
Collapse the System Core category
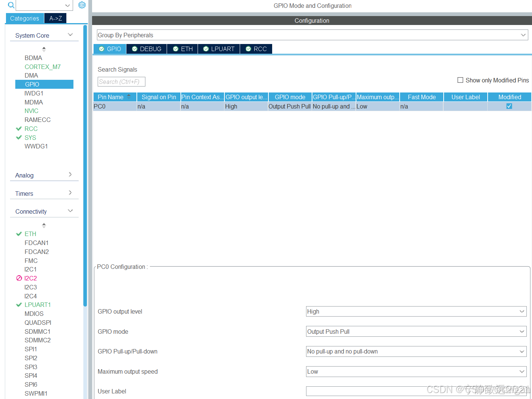[x=70, y=35]
